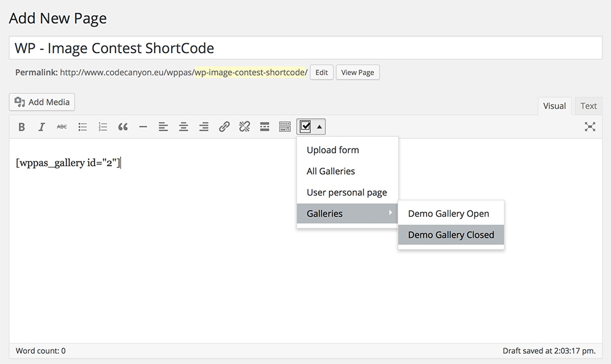Click into the page title field
This screenshot has width=611, height=364.
tap(306, 48)
